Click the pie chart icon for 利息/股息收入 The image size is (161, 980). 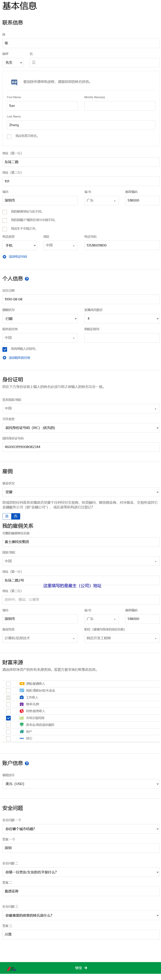(22, 711)
